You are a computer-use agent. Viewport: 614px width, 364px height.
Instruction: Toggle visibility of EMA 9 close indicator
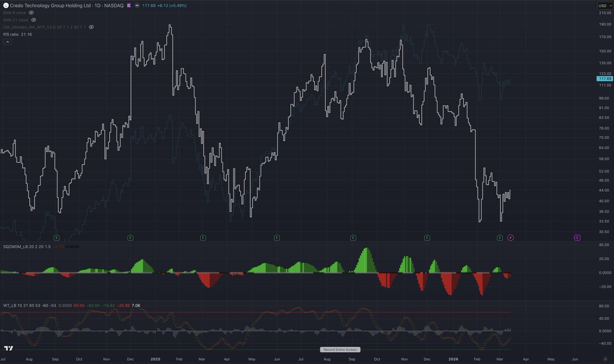[32, 12]
